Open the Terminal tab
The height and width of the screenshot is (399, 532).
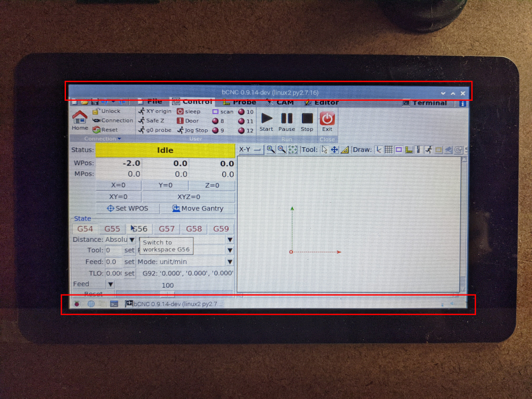point(425,103)
